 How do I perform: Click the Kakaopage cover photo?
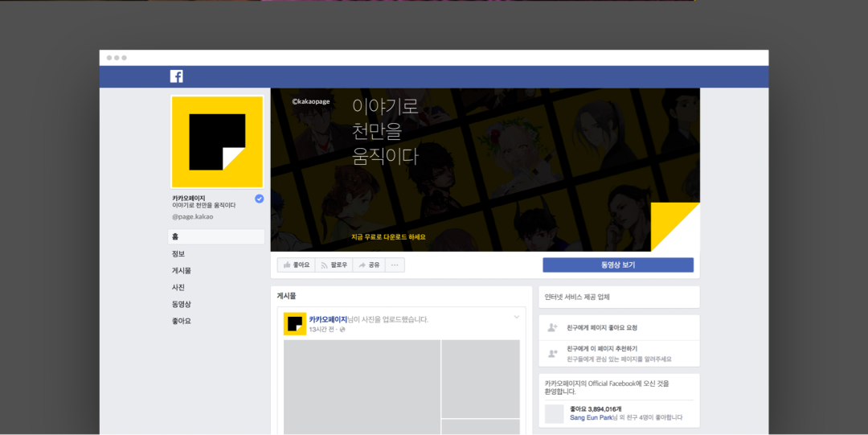coord(485,170)
